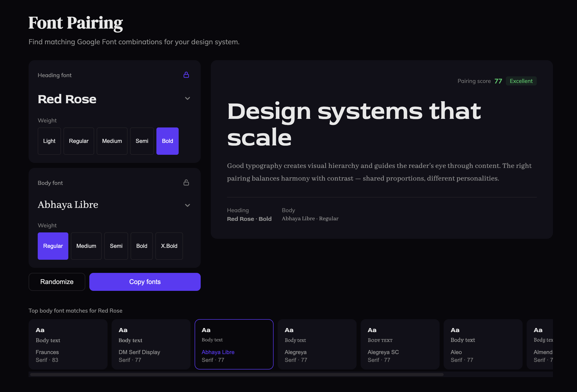Pick Semi heading weight
This screenshot has height=392, width=577.
click(142, 141)
